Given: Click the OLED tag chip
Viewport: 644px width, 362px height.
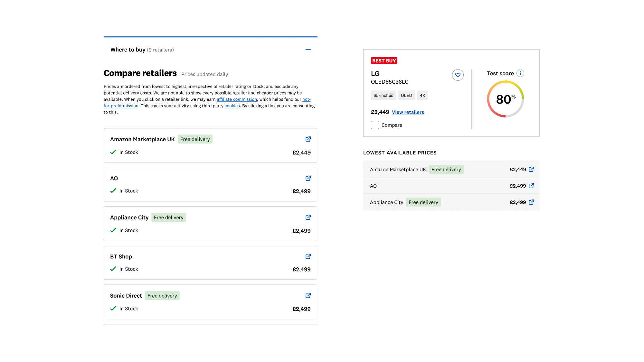Looking at the screenshot, I should point(406,96).
